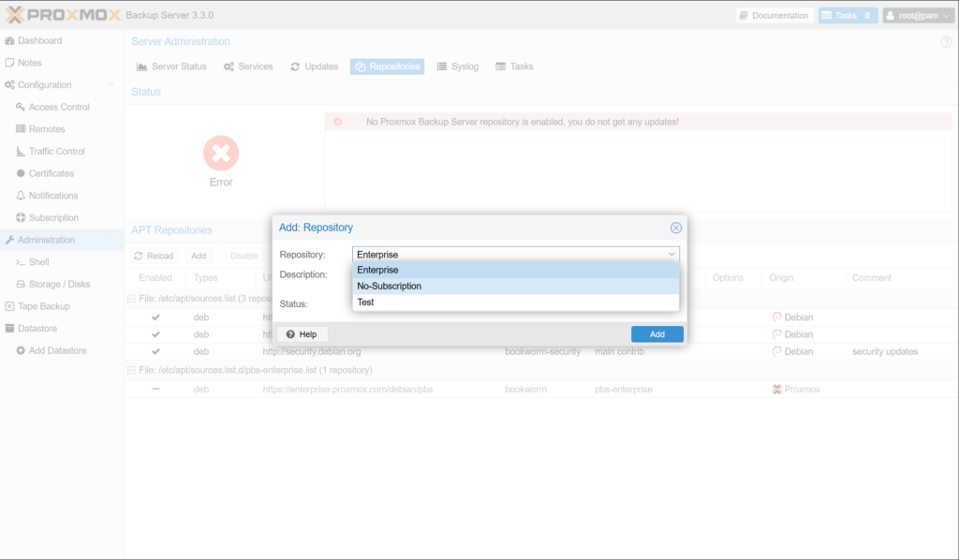The image size is (959, 560).
Task: Collapse the Configuration section chevron
Action: [111, 85]
